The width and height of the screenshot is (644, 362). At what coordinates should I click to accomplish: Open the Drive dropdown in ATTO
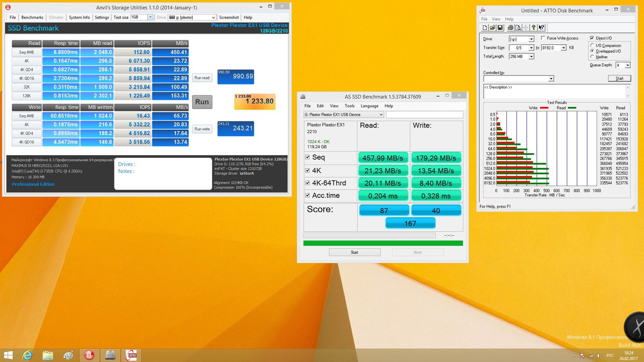pos(531,39)
